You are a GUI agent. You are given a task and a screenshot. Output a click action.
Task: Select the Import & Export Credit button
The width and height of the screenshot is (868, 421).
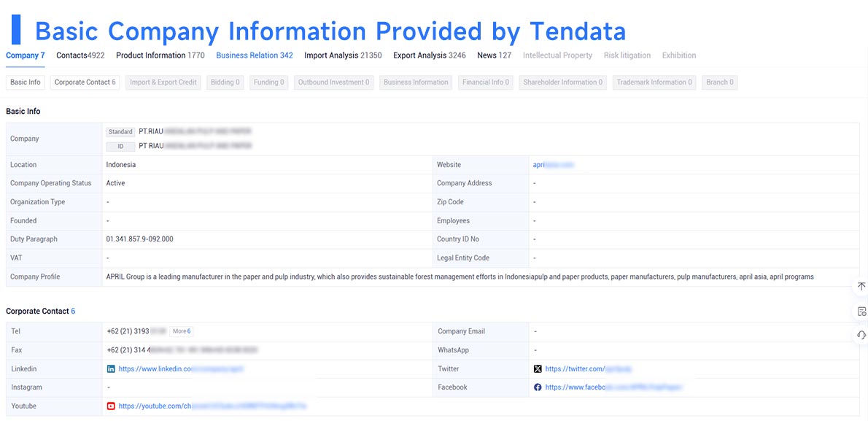pos(163,82)
